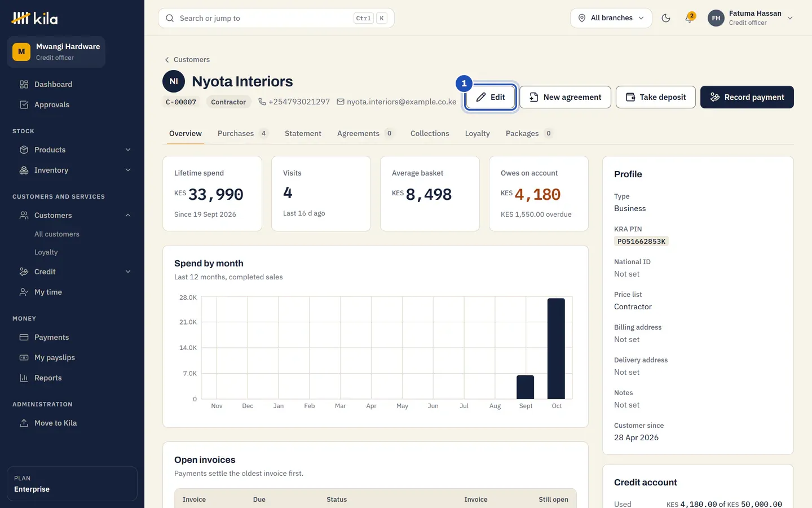The image size is (812, 508).
Task: Click the Reports chart icon
Action: (x=24, y=378)
